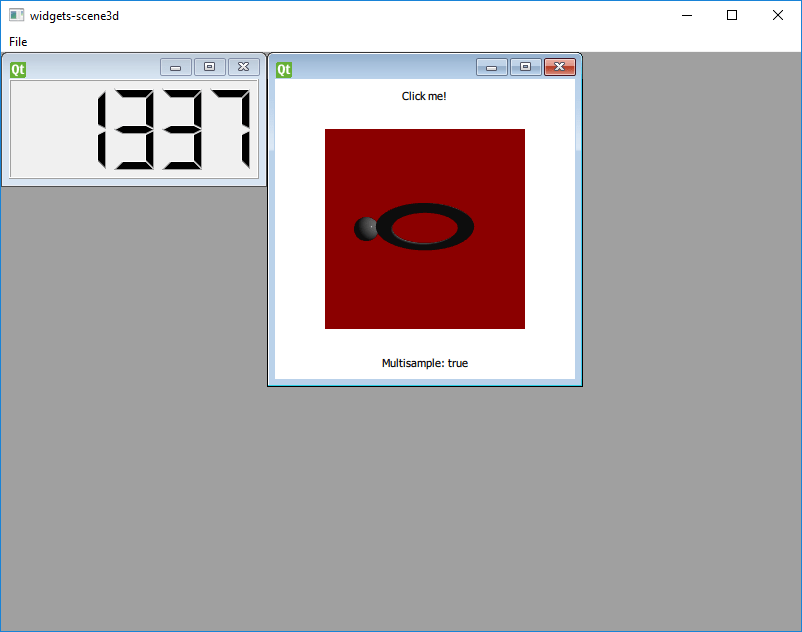Toggle multisampling via the Multisample: true label
The image size is (802, 632).
click(424, 363)
